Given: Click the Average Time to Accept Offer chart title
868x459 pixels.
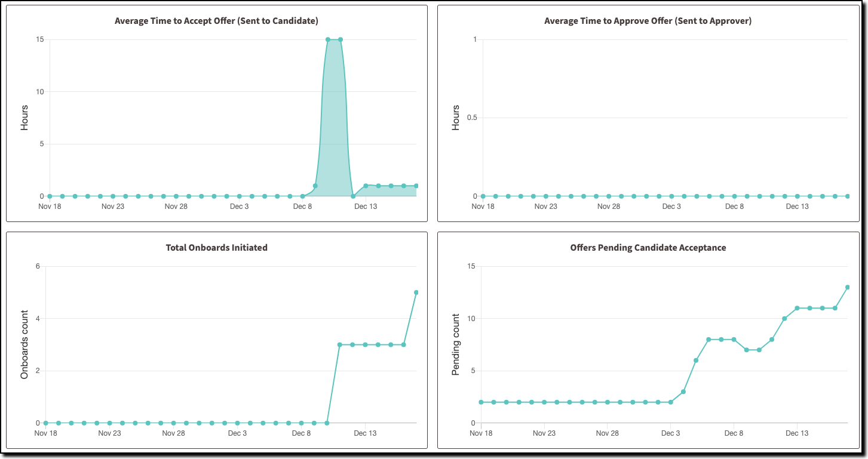Looking at the screenshot, I should click(217, 20).
